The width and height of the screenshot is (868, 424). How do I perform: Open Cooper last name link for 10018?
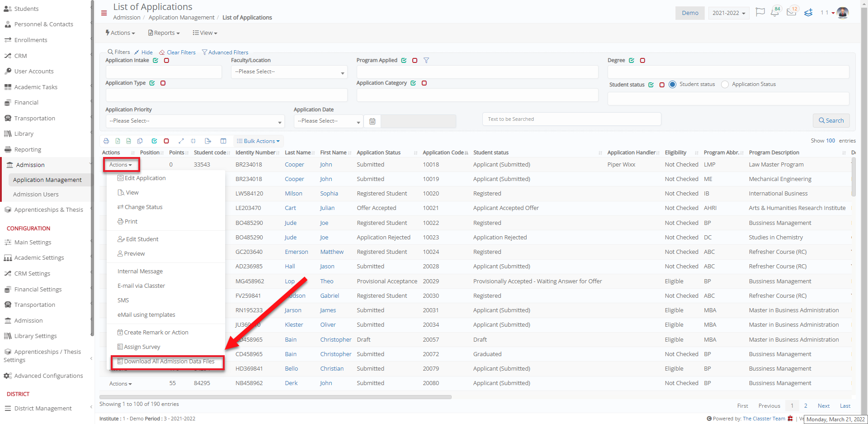294,164
